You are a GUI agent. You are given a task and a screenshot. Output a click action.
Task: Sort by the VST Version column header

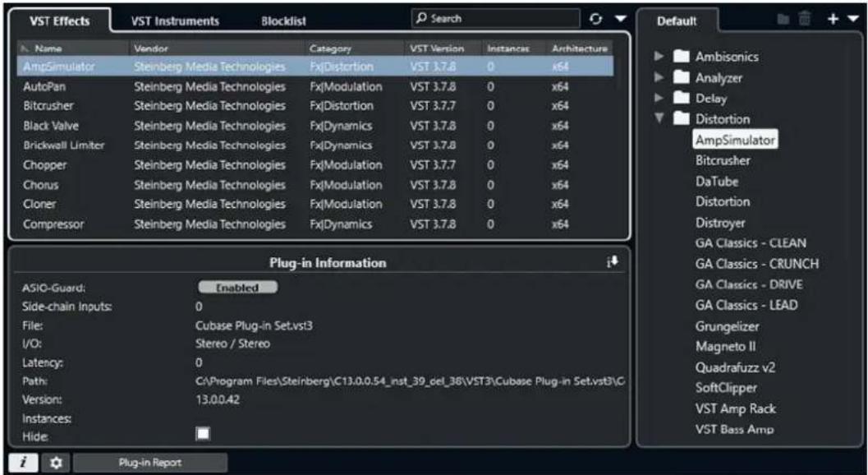(x=445, y=48)
